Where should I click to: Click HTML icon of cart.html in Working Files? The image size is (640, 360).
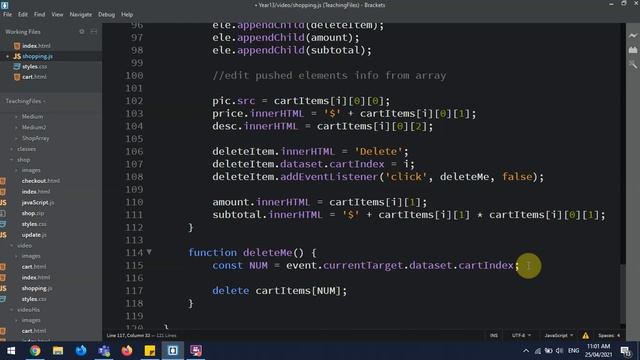pyautogui.click(x=17, y=77)
